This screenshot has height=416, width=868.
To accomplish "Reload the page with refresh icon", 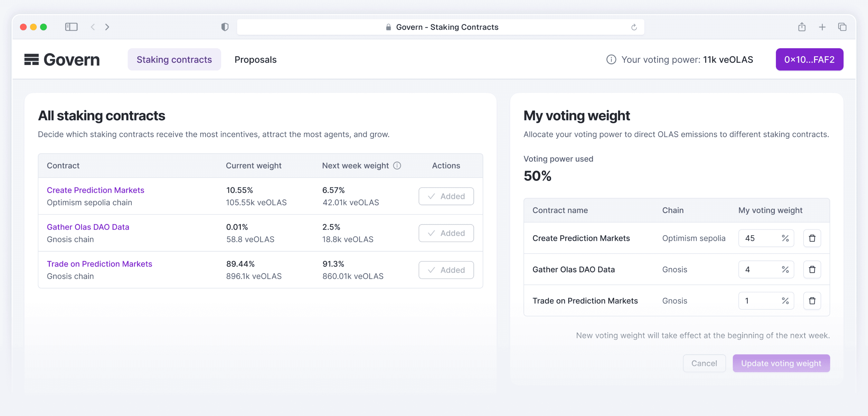I will [x=634, y=27].
